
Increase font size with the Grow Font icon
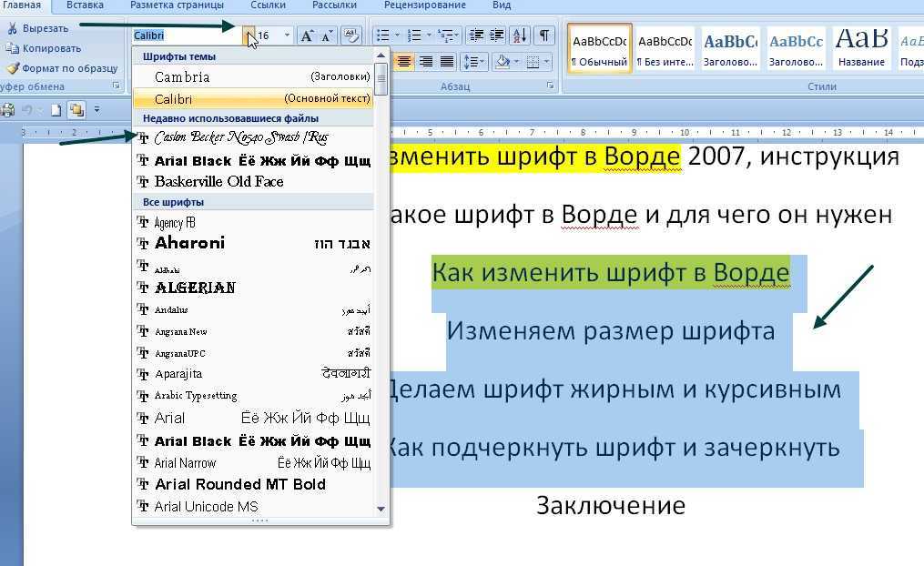pyautogui.click(x=307, y=35)
